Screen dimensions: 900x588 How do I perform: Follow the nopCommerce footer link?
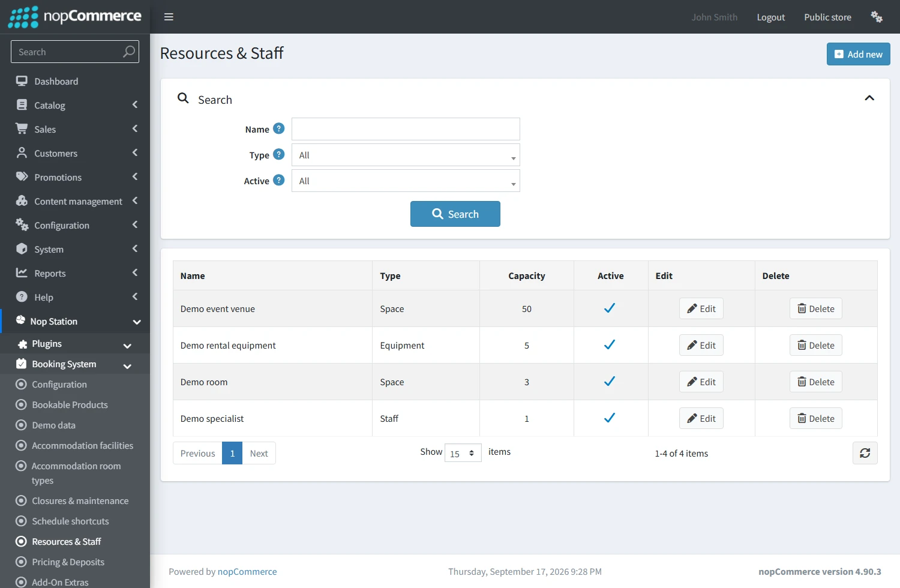click(x=247, y=571)
